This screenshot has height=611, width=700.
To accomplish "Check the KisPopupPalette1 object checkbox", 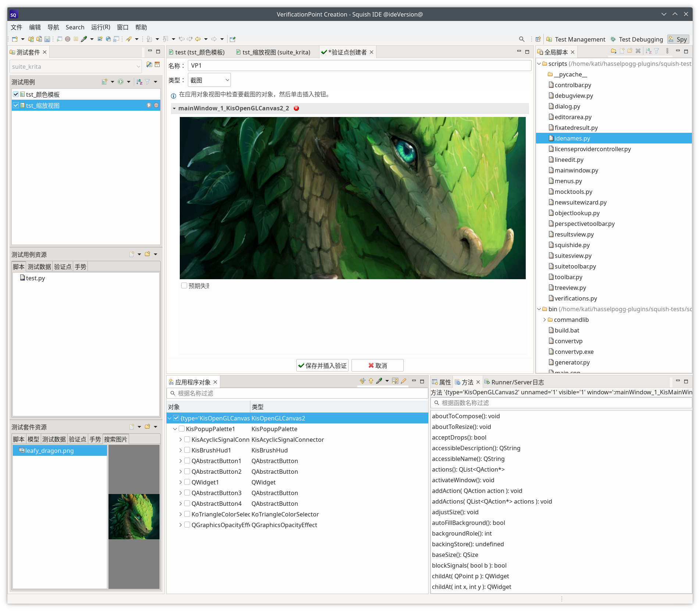I will [182, 429].
